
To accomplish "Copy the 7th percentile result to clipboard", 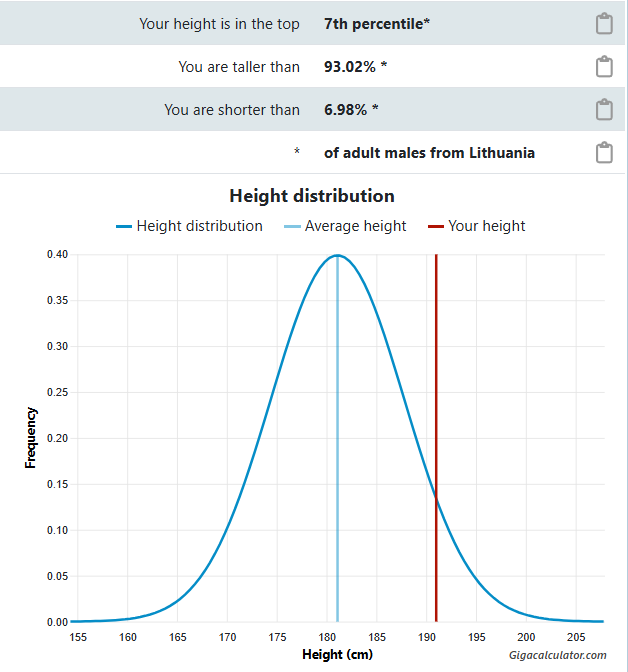I will point(604,24).
